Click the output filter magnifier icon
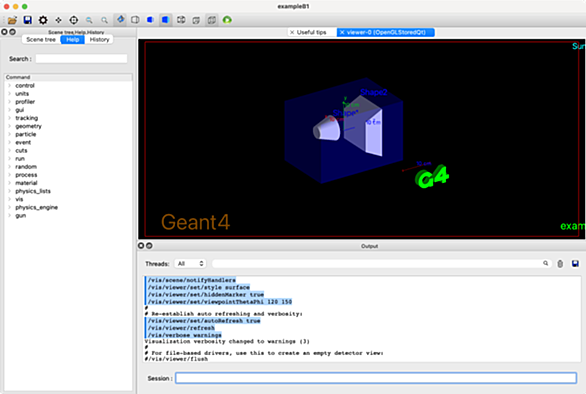Screen dimensions: 586x394 click(546, 264)
